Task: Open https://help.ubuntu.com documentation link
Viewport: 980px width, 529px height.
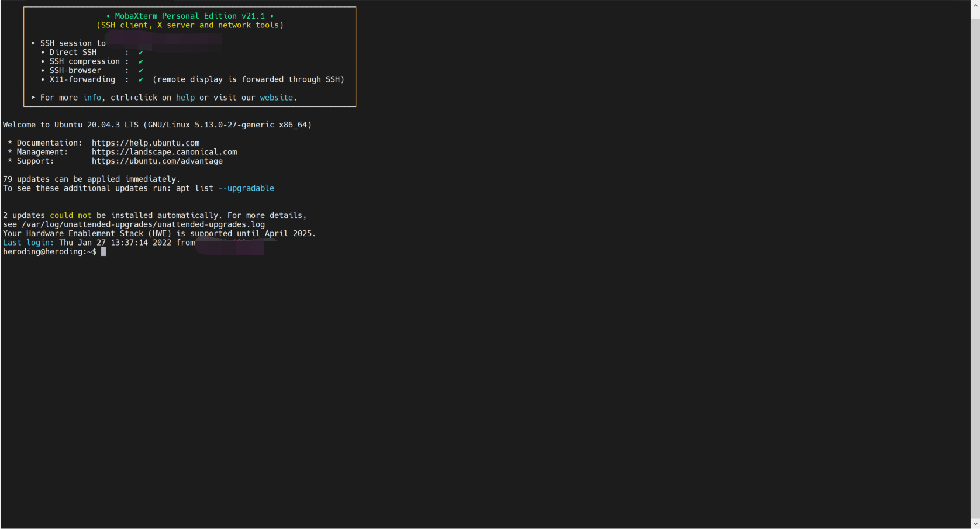Action: [146, 143]
